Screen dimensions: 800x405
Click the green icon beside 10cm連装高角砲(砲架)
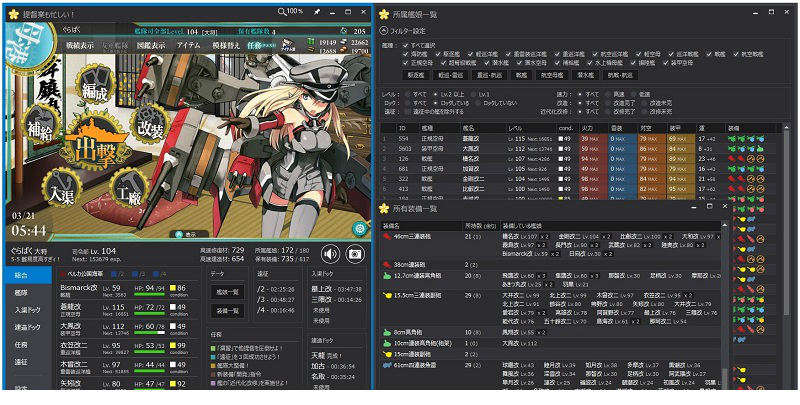click(x=388, y=343)
